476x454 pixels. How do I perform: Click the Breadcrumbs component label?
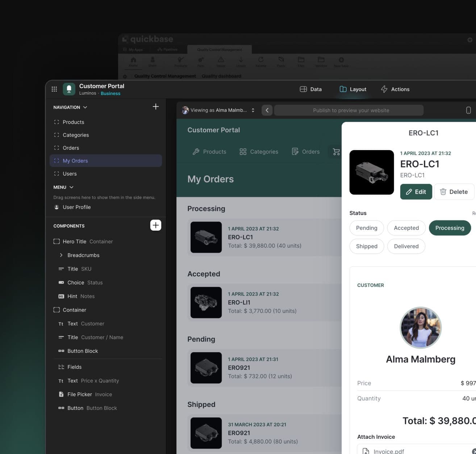pyautogui.click(x=83, y=255)
